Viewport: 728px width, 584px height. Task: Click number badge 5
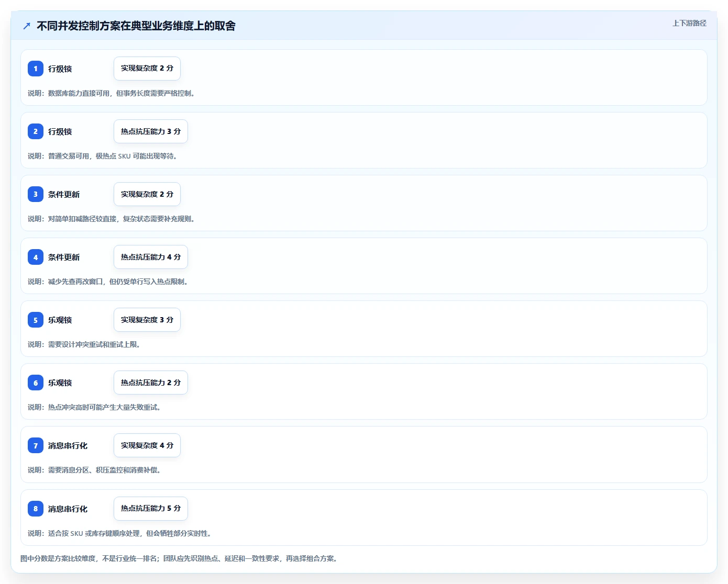point(36,320)
